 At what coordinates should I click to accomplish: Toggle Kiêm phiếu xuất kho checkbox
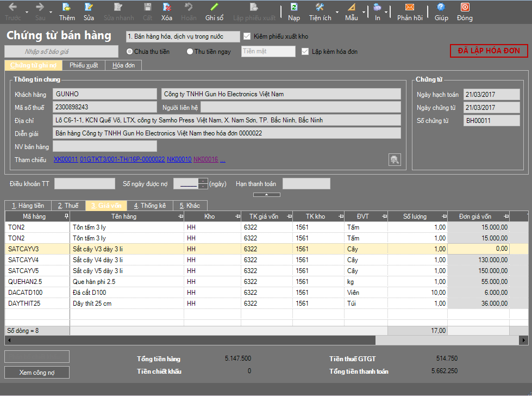point(247,36)
